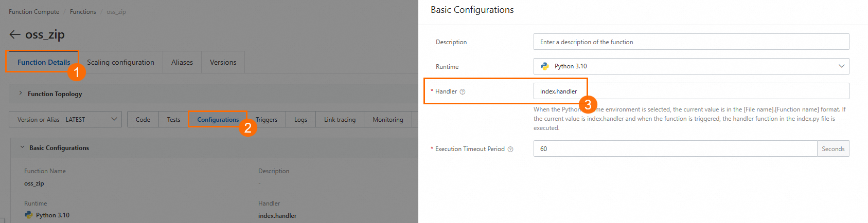Viewport: 868px width, 223px height.
Task: Open the Logs tab
Action: click(x=300, y=119)
